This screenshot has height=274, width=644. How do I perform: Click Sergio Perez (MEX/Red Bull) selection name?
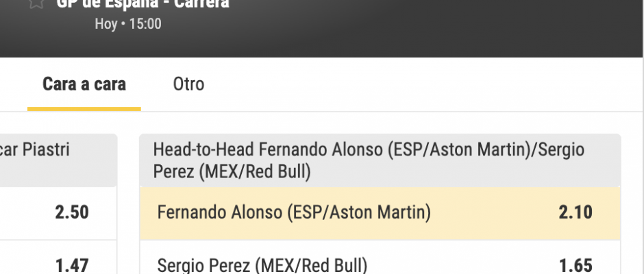(x=262, y=265)
